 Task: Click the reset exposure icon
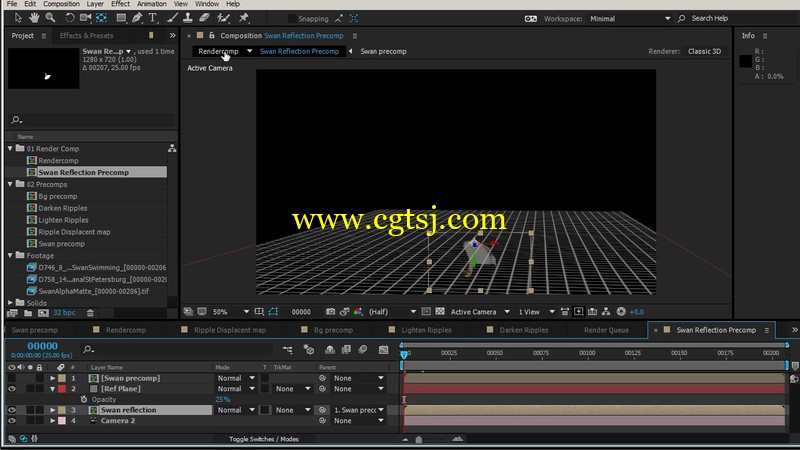coord(621,311)
